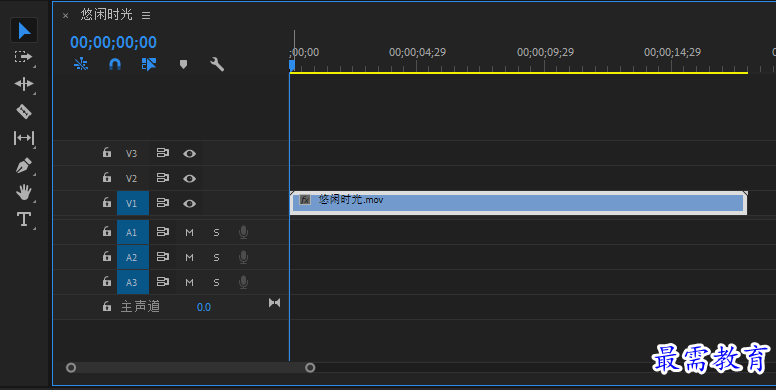Toggle sync lock on A3
This screenshot has width=776, height=390.
163,282
